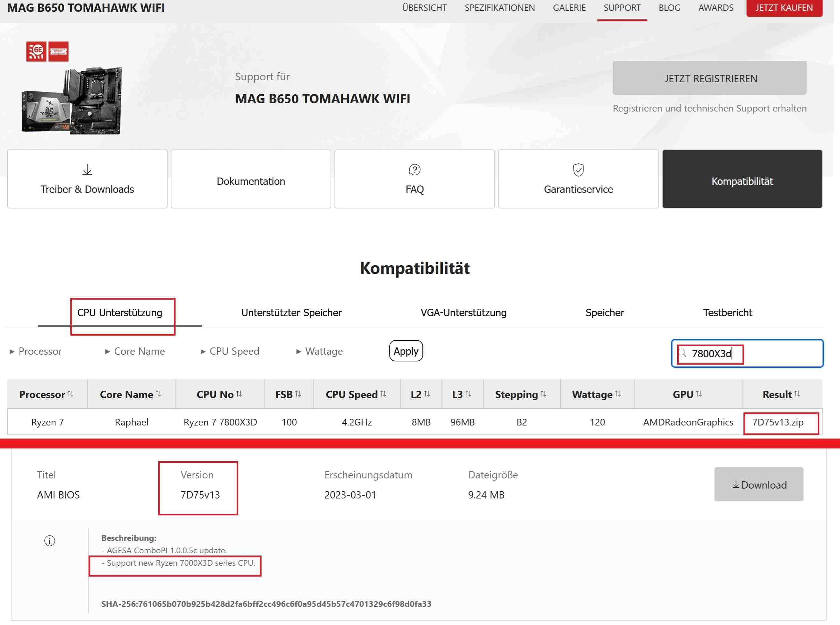This screenshot has height=625, width=840.
Task: Expand the Core Name filter
Action: (134, 351)
